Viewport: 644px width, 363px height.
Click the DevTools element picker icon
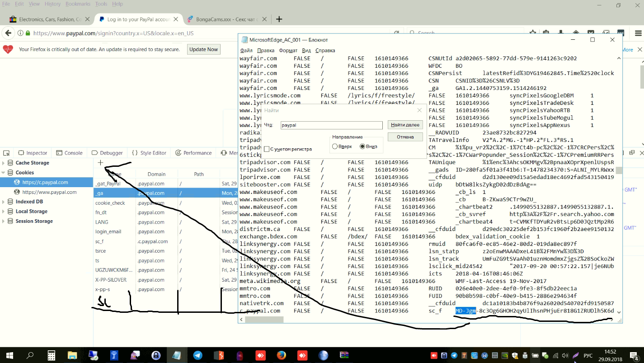pyautogui.click(x=6, y=153)
